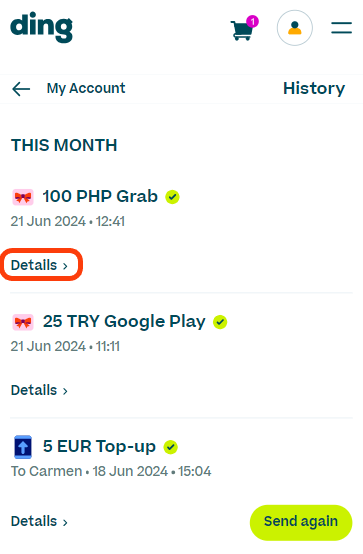The height and width of the screenshot is (554, 363).
Task: Open the user profile avatar icon
Action: (x=294, y=28)
